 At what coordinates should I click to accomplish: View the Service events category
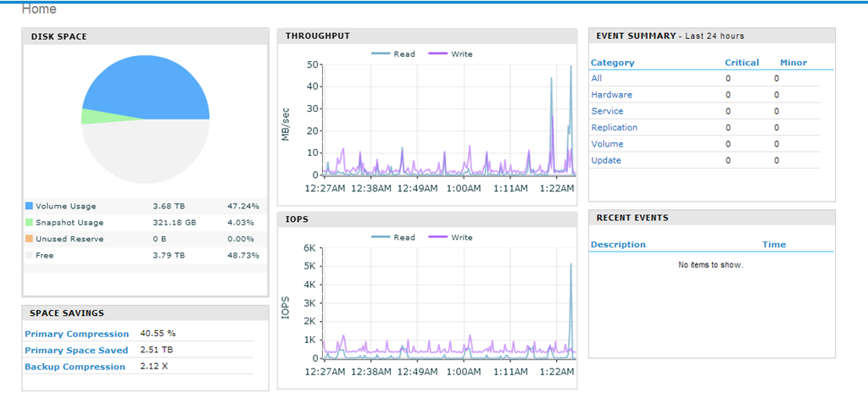click(x=607, y=111)
